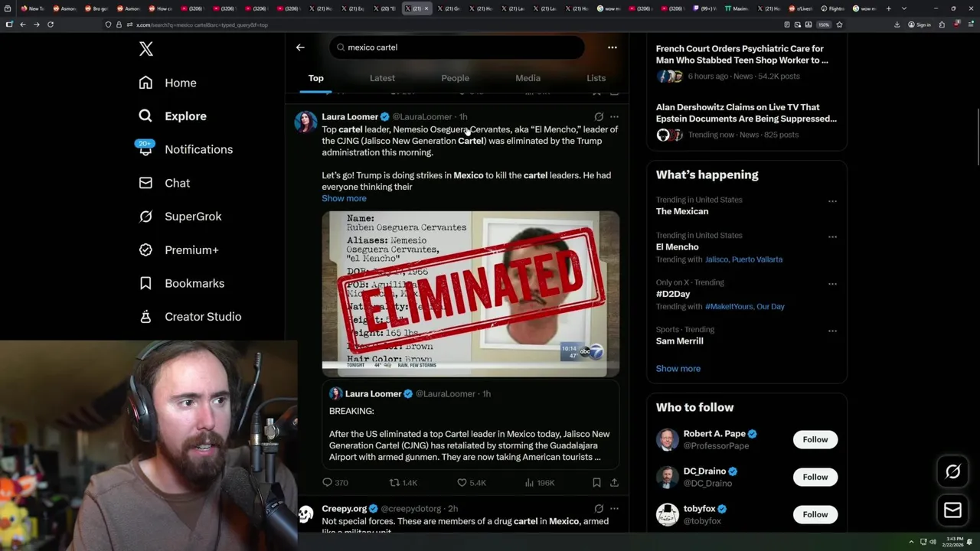Open SuperGrok in the sidebar
Screen dimensions: 980x551
click(180, 217)
